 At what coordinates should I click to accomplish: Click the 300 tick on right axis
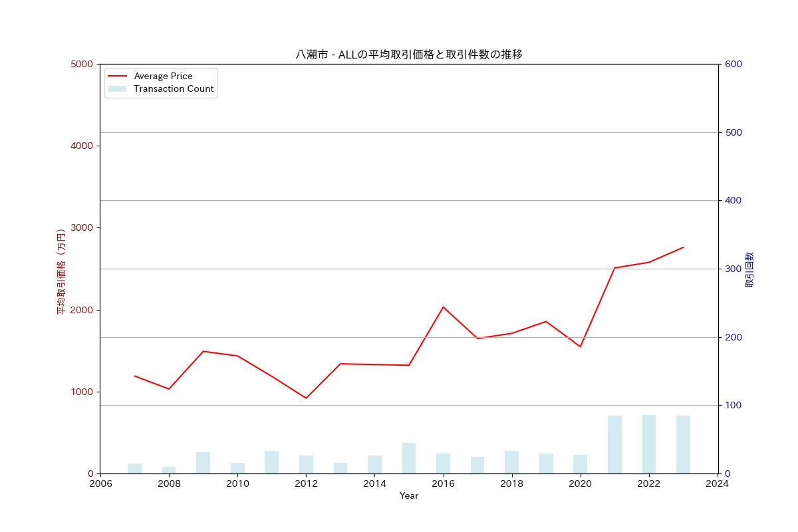tap(733, 269)
